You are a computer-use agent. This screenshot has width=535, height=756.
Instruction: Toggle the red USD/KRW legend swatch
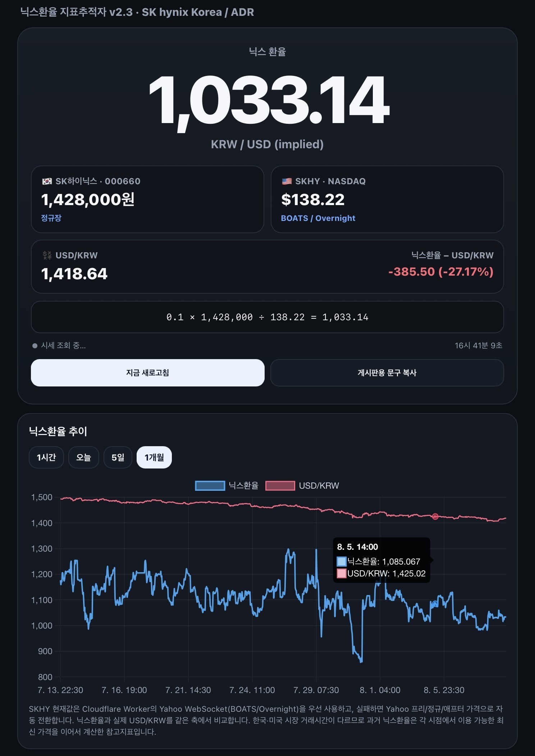[280, 486]
